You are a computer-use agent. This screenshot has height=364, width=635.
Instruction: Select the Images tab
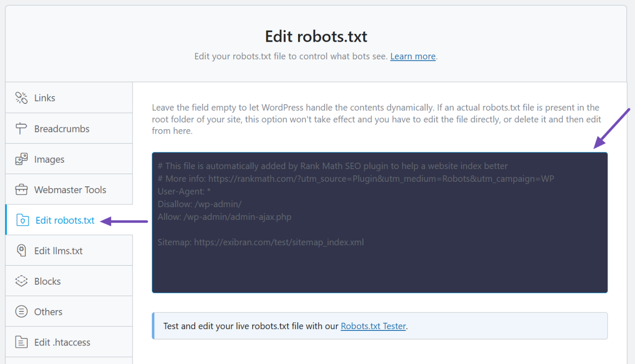tap(69, 159)
